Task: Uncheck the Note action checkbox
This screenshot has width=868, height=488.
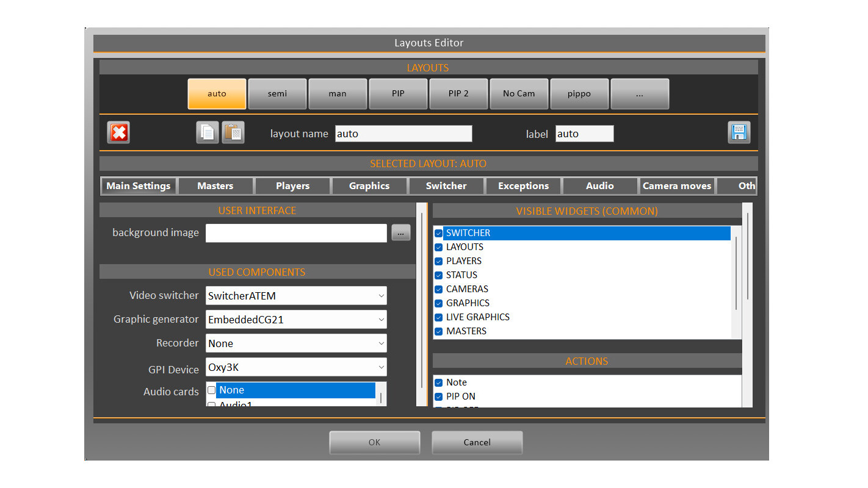Action: click(x=438, y=382)
